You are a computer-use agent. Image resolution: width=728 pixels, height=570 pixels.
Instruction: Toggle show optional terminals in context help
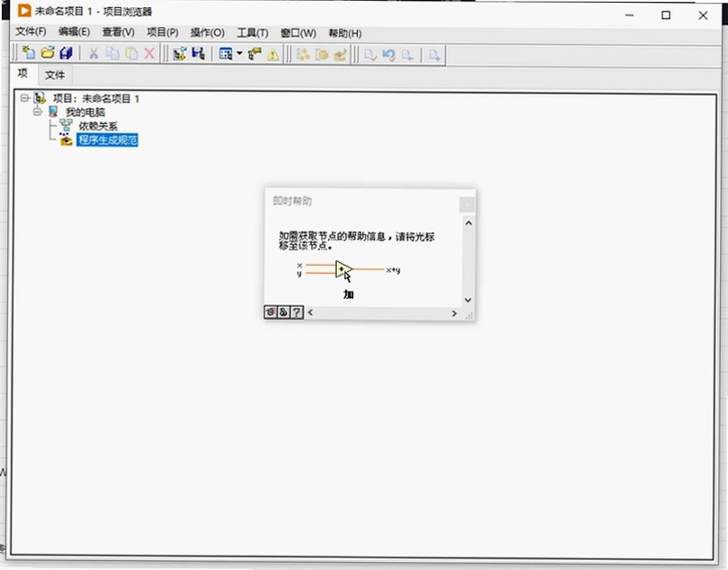[x=271, y=312]
